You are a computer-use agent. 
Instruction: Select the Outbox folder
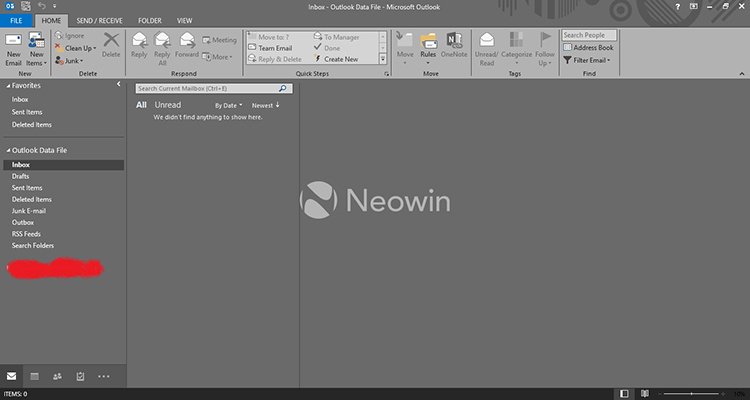pyautogui.click(x=23, y=222)
